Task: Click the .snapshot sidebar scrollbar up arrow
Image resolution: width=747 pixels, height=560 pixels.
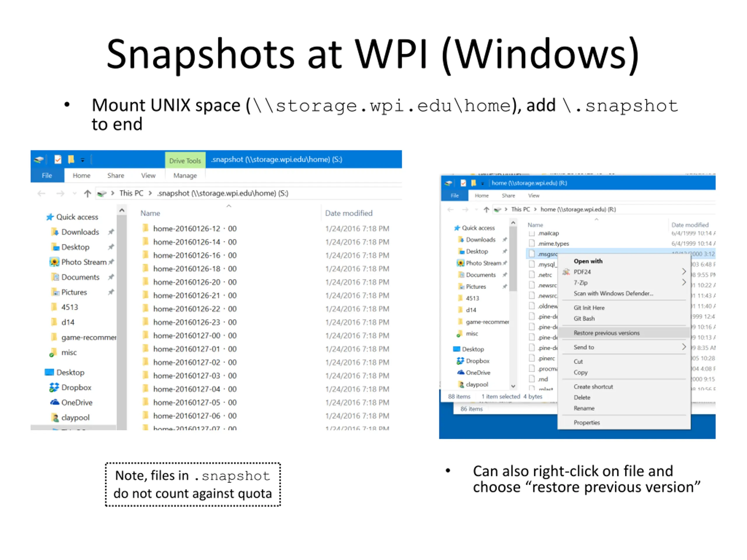Action: click(122, 210)
